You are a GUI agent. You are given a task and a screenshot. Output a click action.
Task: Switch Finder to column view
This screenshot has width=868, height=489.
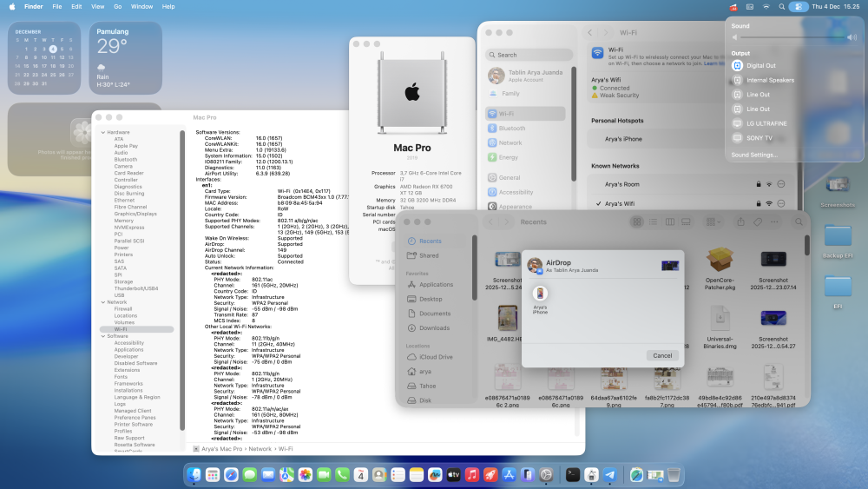point(670,222)
